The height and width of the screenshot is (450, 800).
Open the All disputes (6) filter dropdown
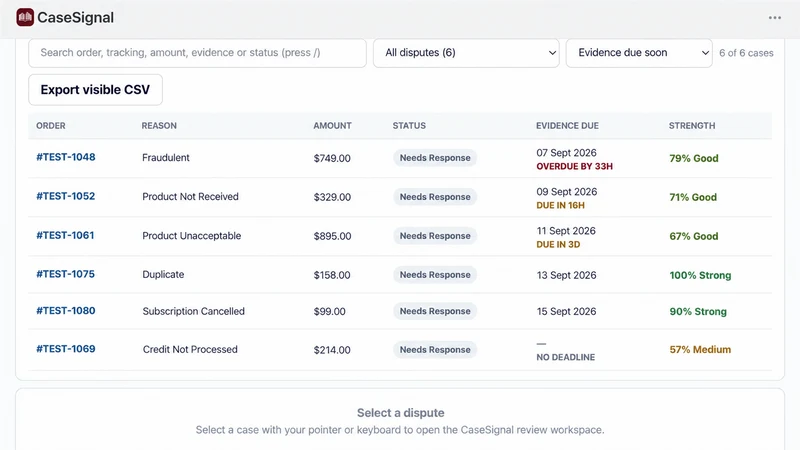point(466,53)
